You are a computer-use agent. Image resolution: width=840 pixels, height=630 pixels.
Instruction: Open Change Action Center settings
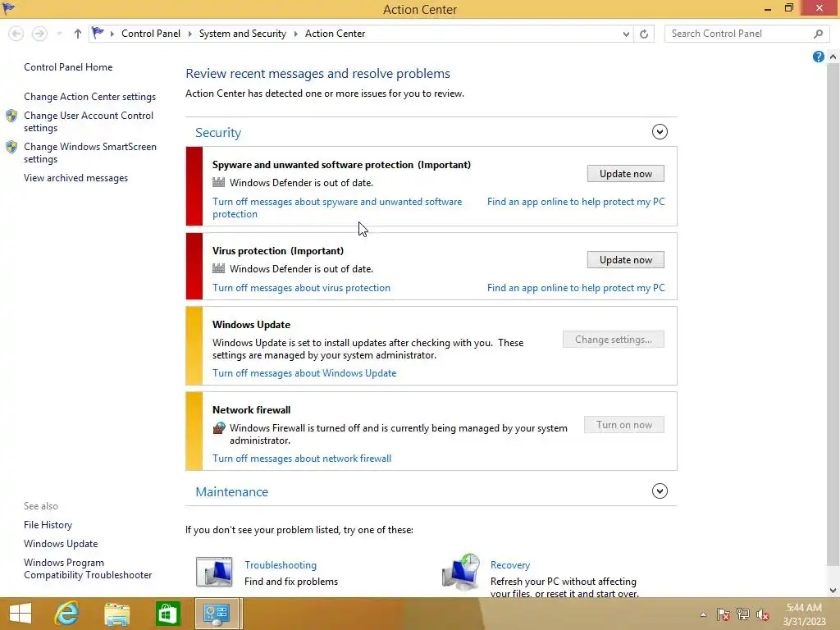point(89,97)
